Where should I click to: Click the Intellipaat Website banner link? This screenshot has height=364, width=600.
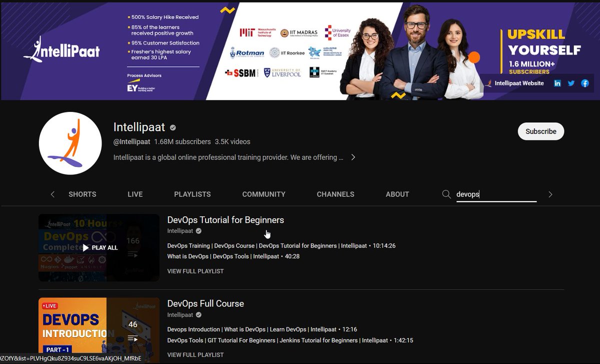(514, 83)
